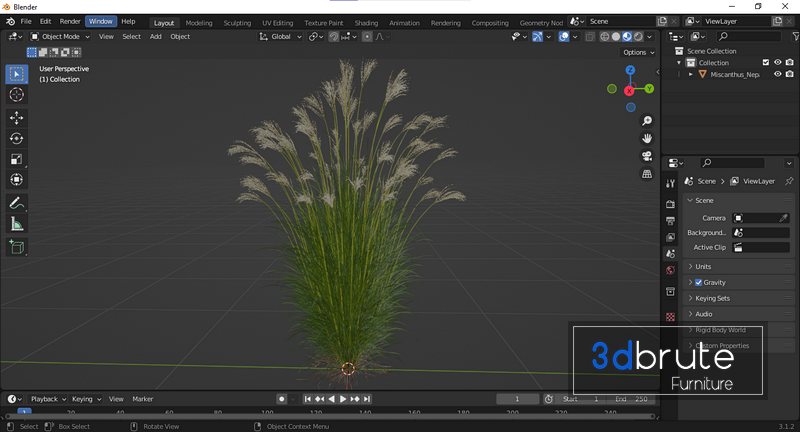
Task: Select the Cursor tool
Action: click(16, 95)
